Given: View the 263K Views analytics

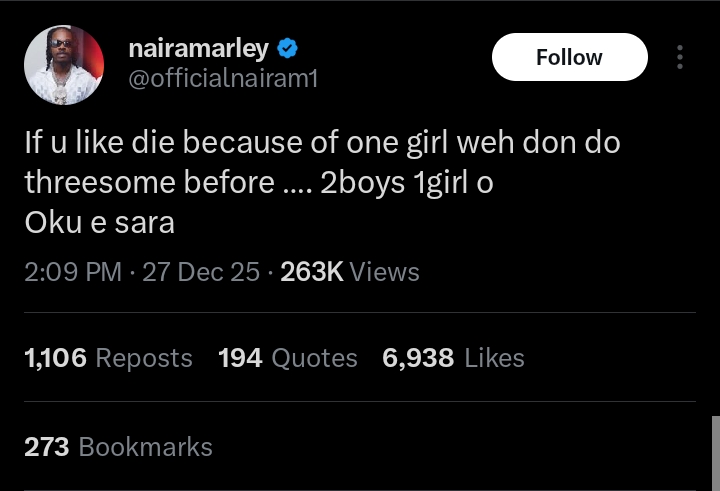Looking at the screenshot, I should 350,272.
